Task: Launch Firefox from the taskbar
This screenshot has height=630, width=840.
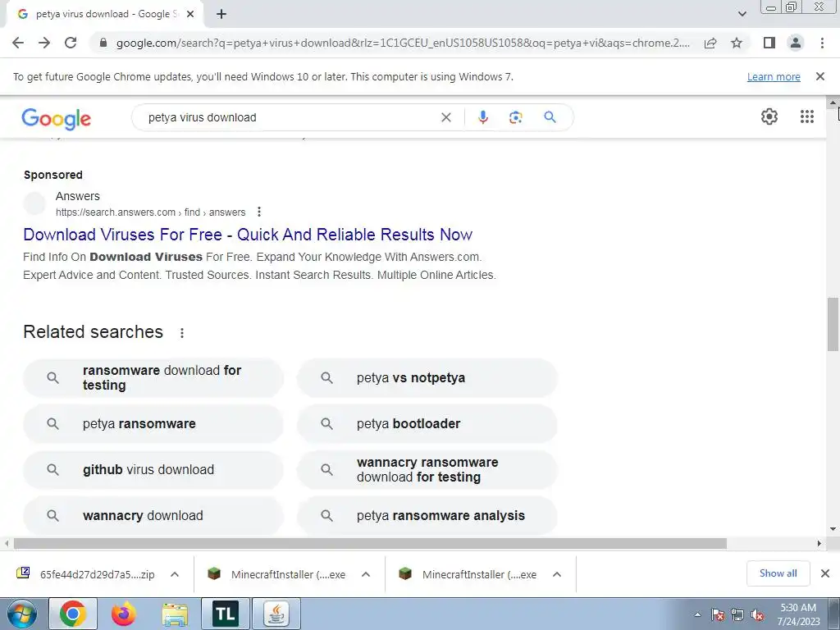Action: pos(123,614)
